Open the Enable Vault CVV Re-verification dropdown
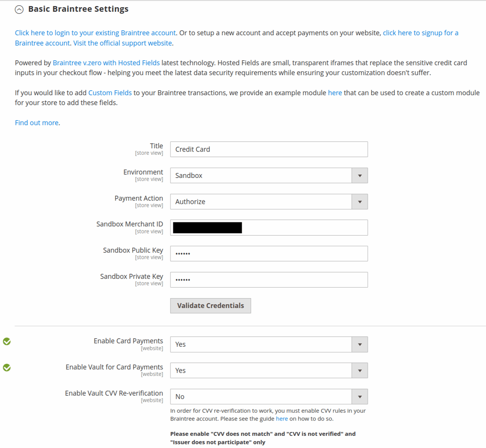This screenshot has width=486, height=448. tap(359, 396)
